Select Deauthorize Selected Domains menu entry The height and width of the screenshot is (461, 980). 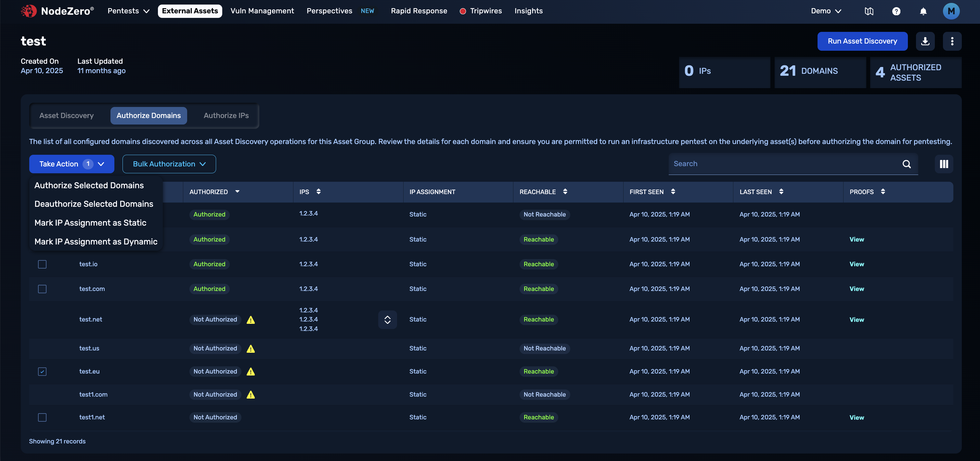pos(94,204)
